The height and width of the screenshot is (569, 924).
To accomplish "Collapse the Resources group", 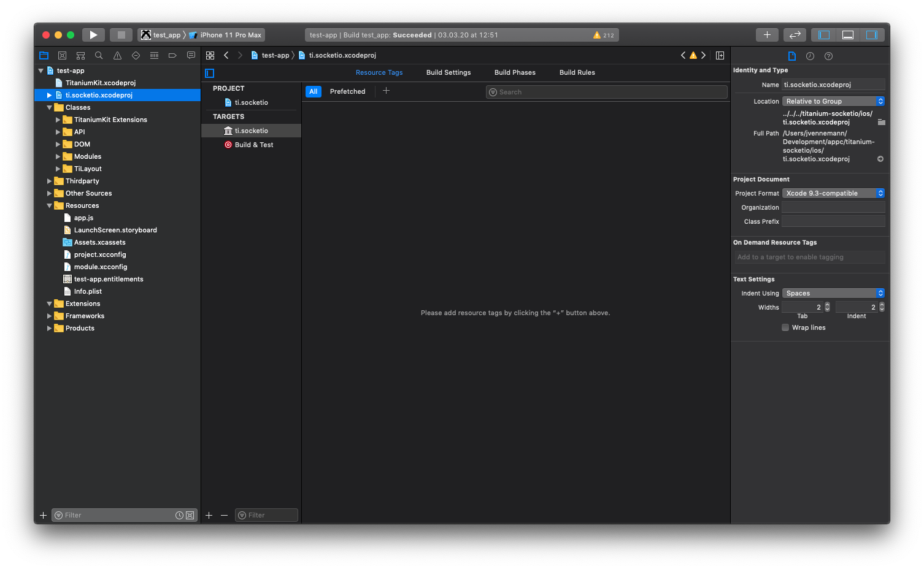I will tap(50, 205).
